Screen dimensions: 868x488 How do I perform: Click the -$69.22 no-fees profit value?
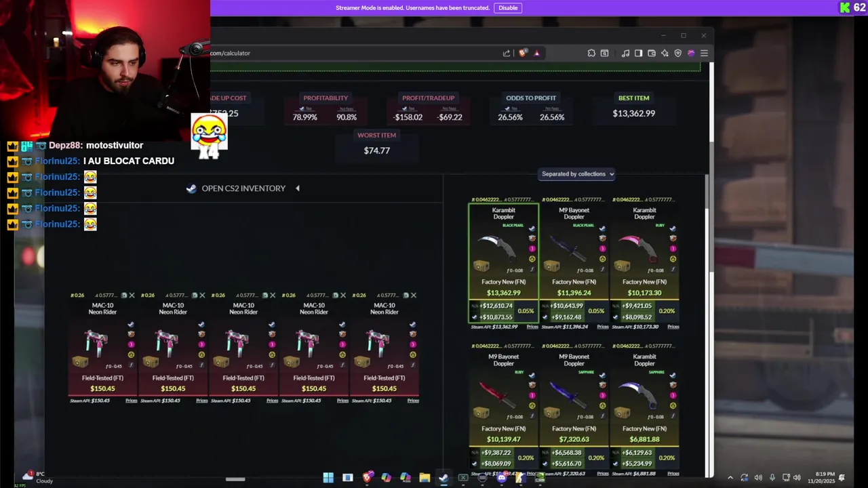(450, 117)
